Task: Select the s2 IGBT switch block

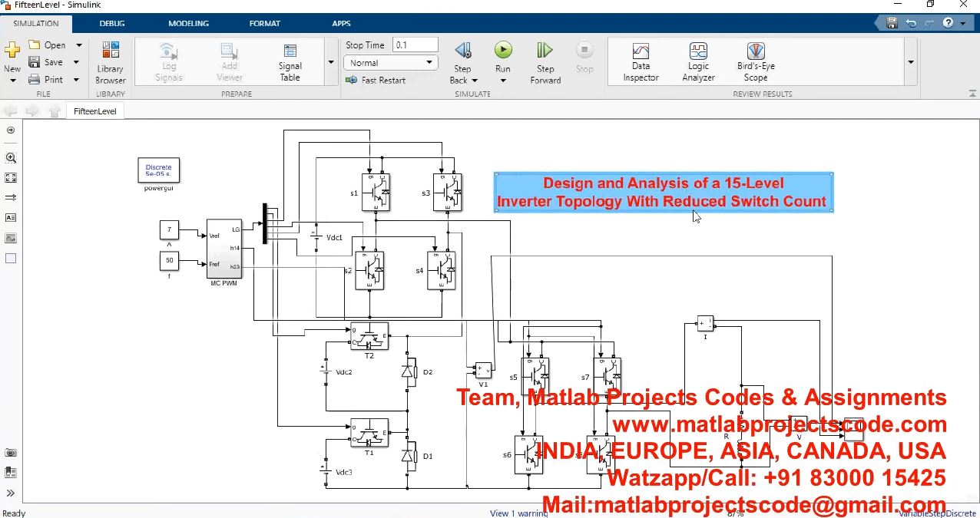Action: pos(369,270)
